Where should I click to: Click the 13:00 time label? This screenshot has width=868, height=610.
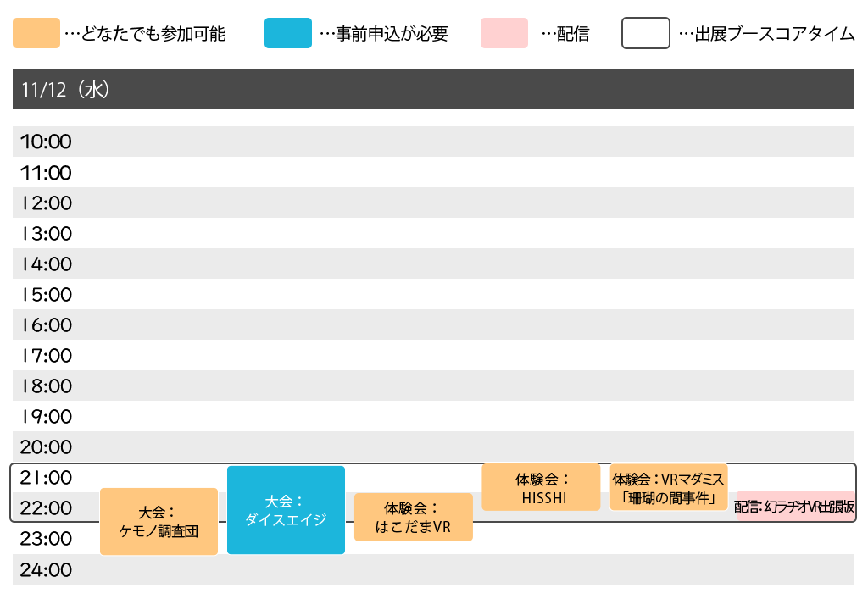(46, 234)
